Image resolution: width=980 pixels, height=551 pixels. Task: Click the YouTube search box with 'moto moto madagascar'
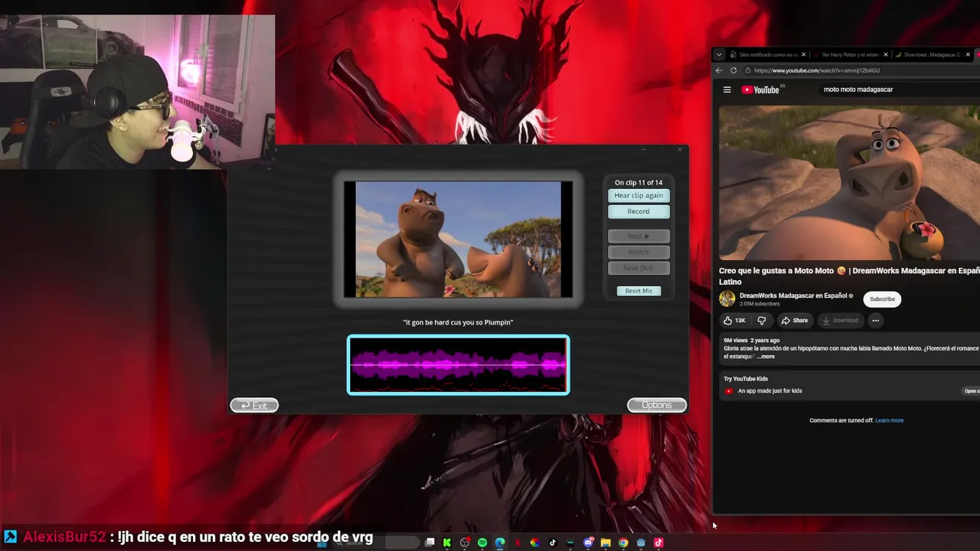click(x=900, y=90)
